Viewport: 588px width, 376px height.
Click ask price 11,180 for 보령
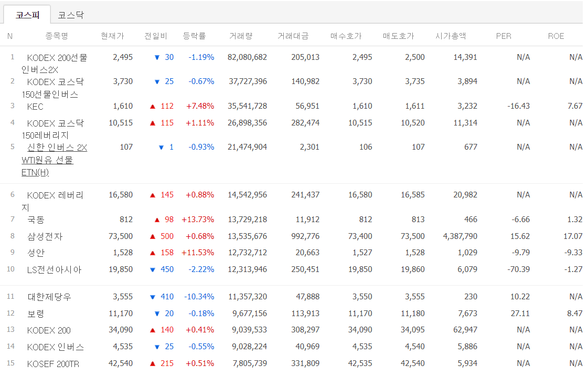[412, 314]
